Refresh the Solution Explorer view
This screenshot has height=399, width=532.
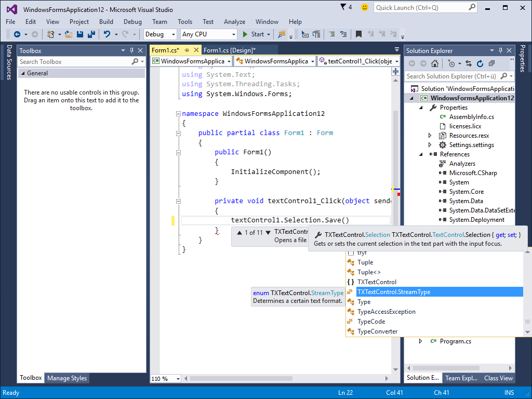(x=480, y=63)
